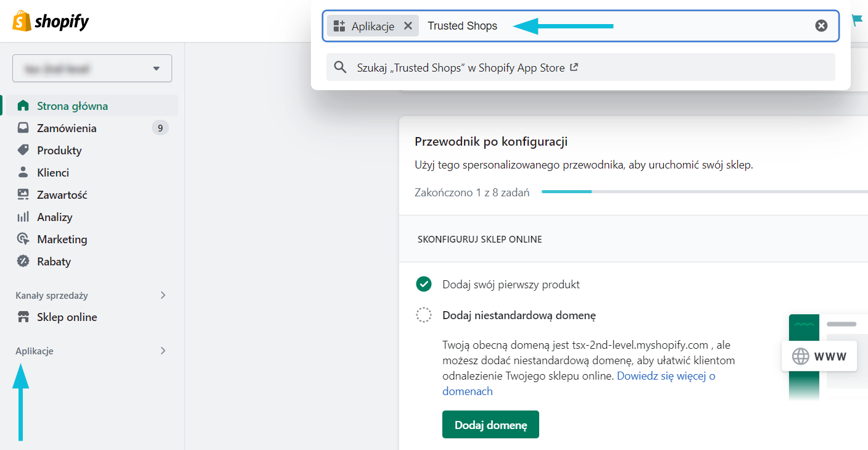Search Trusted Shops in Shopify App Store
The width and height of the screenshot is (868, 450).
581,67
